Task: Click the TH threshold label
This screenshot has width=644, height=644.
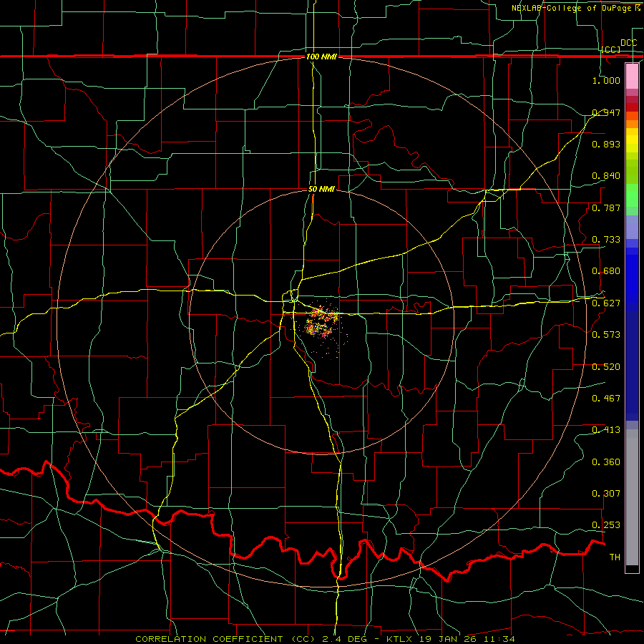Action: (615, 557)
